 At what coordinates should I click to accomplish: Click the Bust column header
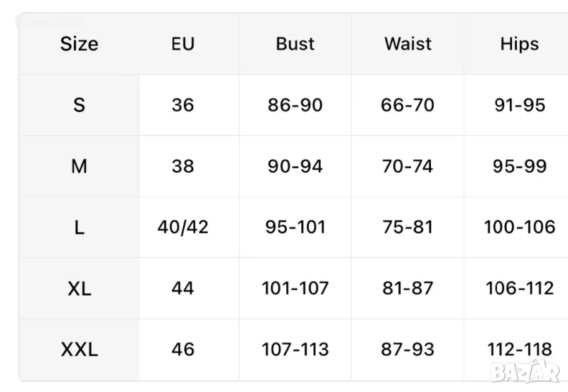click(x=295, y=44)
